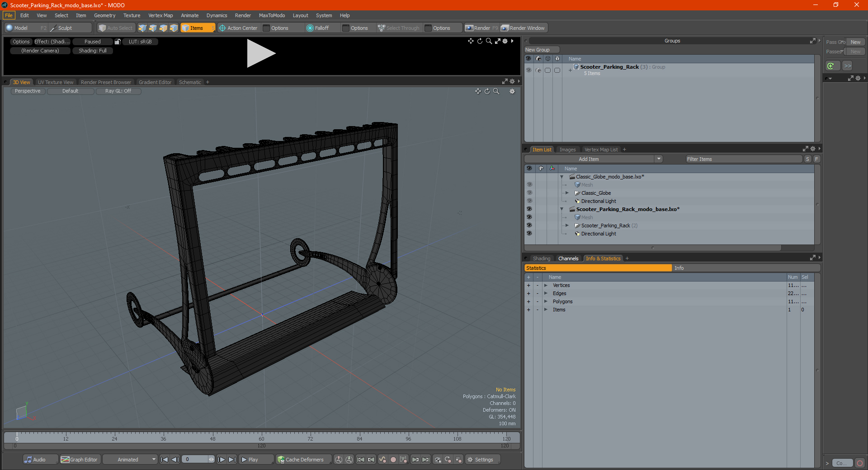Open the MaxToModo menu
This screenshot has height=470, width=868.
[x=272, y=15]
